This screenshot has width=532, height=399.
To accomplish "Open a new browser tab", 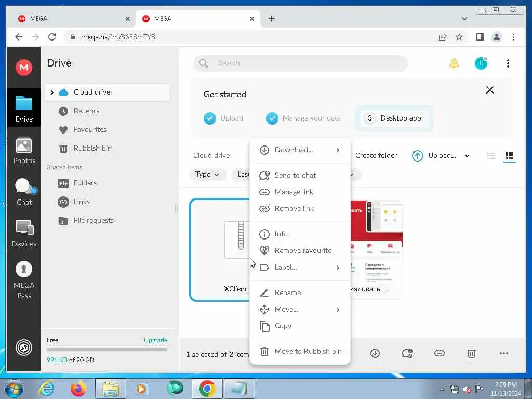I will click(x=271, y=19).
